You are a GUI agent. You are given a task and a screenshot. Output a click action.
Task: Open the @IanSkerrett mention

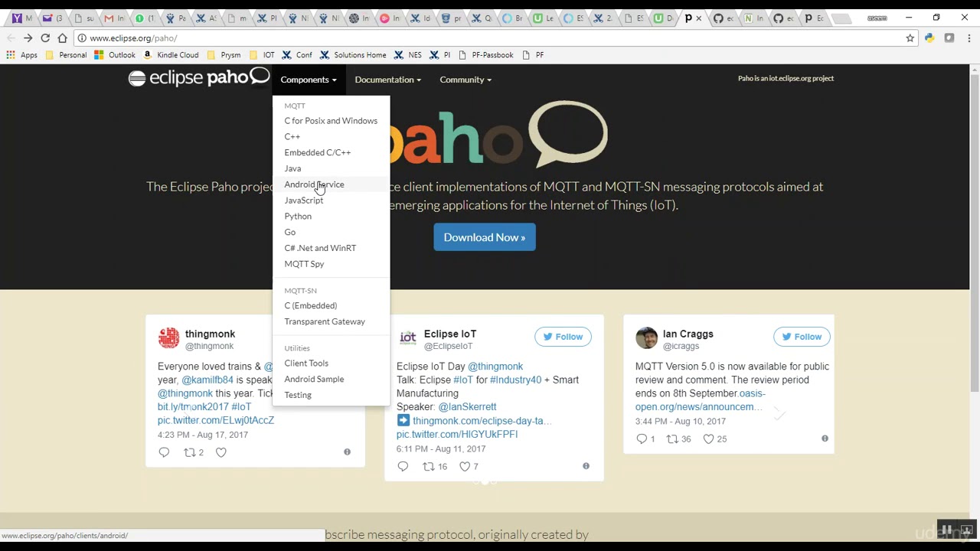tap(467, 407)
